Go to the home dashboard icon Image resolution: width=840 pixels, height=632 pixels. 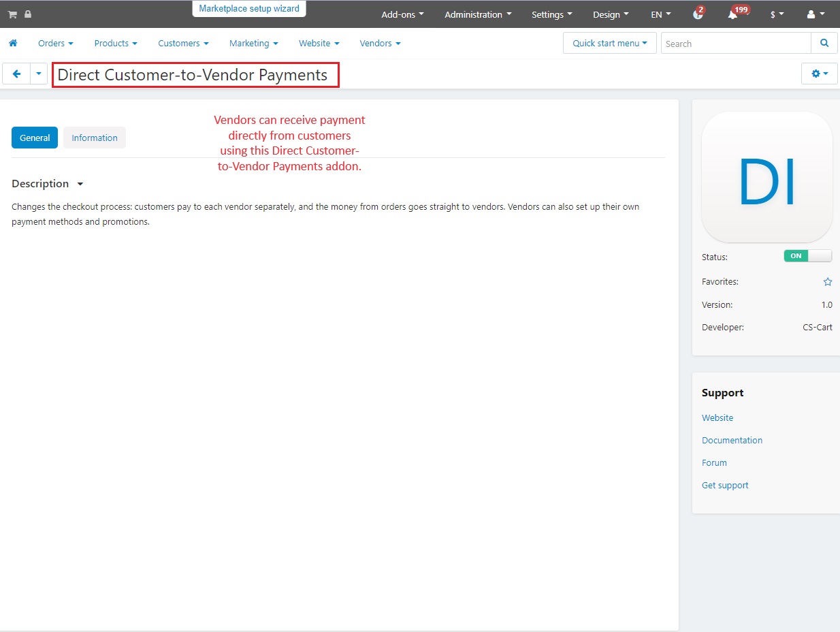tap(13, 43)
